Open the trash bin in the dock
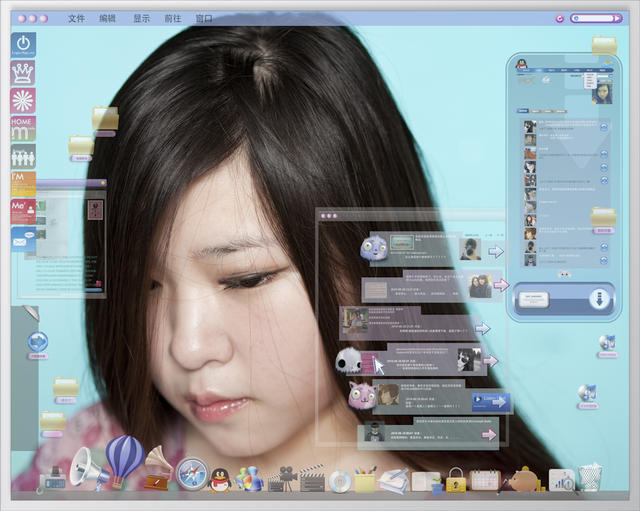 click(591, 478)
